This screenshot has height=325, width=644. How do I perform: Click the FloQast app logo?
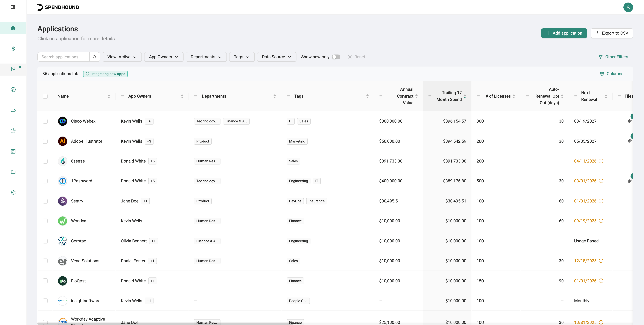click(x=62, y=281)
